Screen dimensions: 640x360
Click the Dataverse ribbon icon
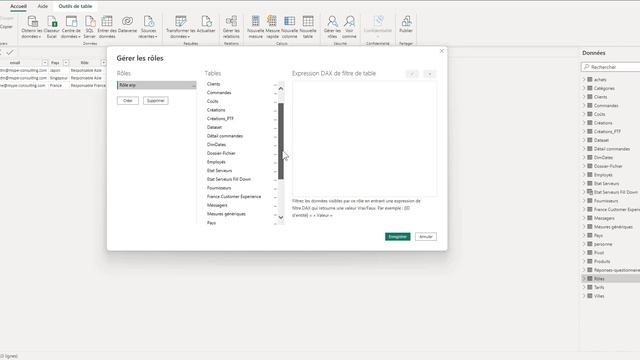click(x=127, y=24)
